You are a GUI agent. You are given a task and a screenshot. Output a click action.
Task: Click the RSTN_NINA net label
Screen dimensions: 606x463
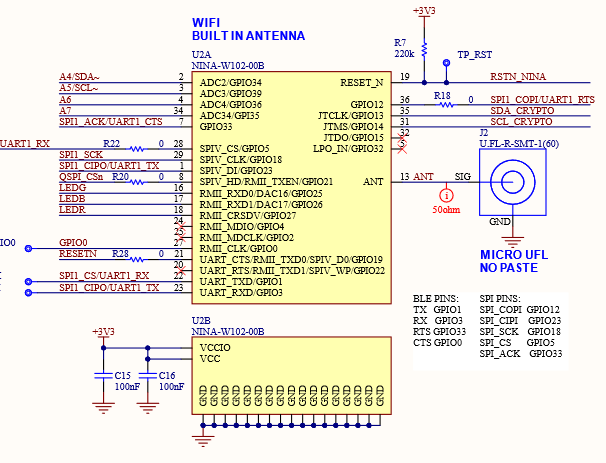(x=518, y=77)
